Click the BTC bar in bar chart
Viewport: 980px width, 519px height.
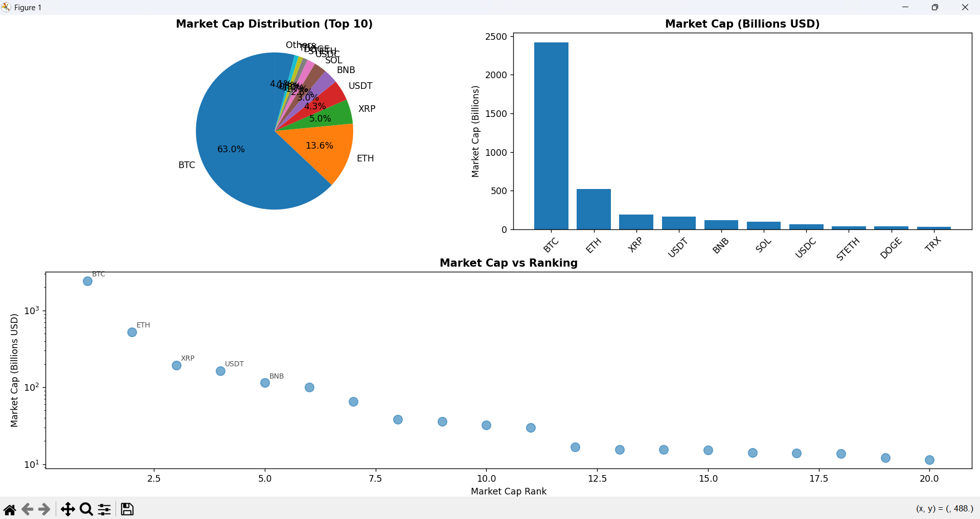point(551,136)
